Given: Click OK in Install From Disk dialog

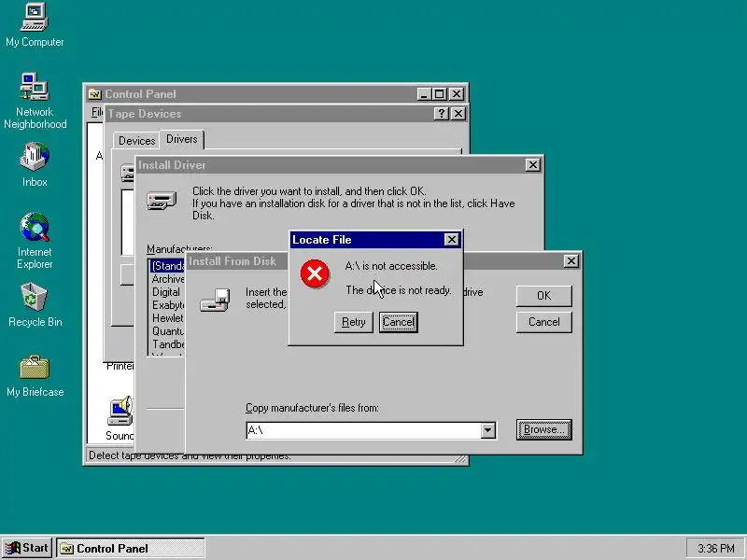Looking at the screenshot, I should point(544,296).
